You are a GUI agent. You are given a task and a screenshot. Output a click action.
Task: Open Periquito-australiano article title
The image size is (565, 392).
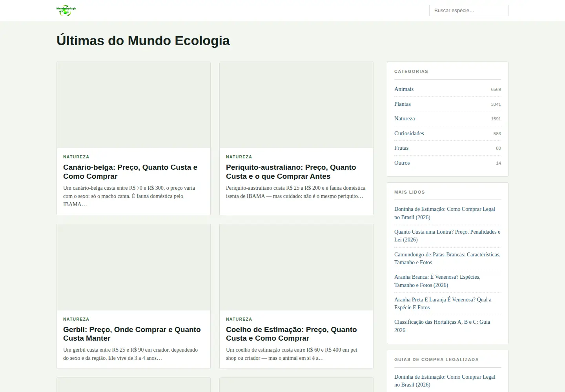click(x=291, y=172)
